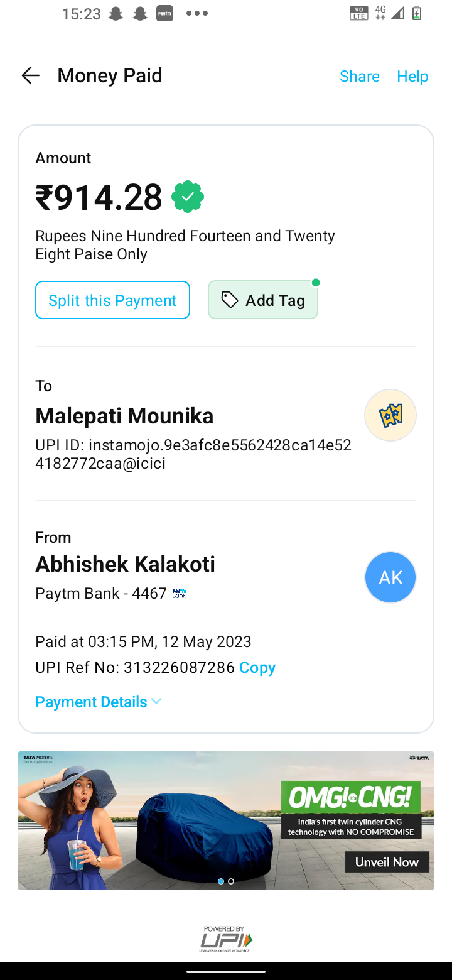Tap the chevron next to Payment Details
The image size is (452, 980).
pos(157,701)
